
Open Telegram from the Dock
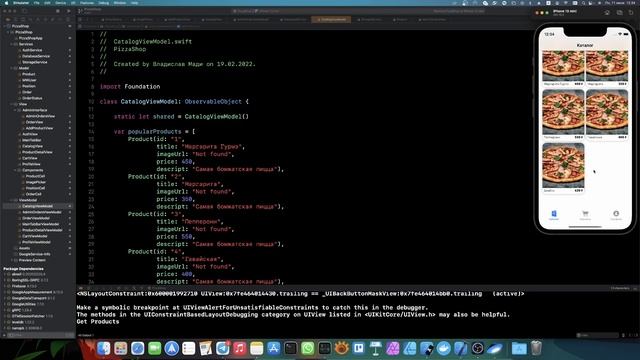coord(223,348)
